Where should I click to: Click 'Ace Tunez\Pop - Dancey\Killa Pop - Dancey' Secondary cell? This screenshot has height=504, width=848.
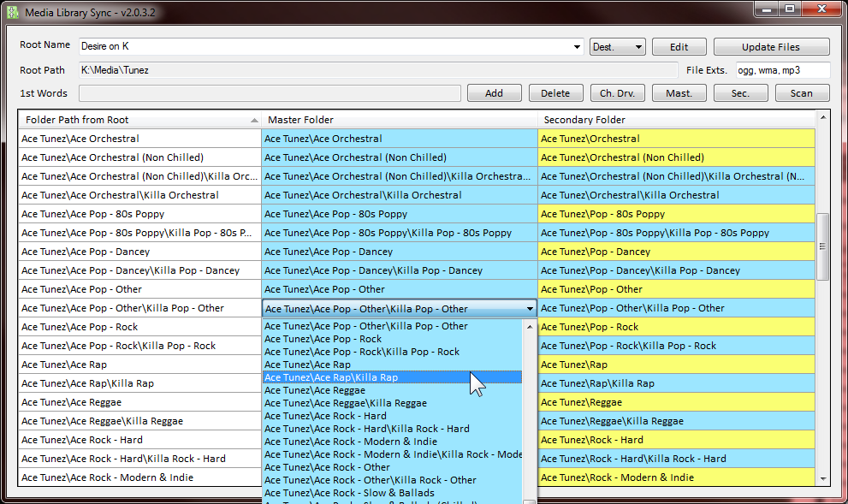[x=677, y=270]
